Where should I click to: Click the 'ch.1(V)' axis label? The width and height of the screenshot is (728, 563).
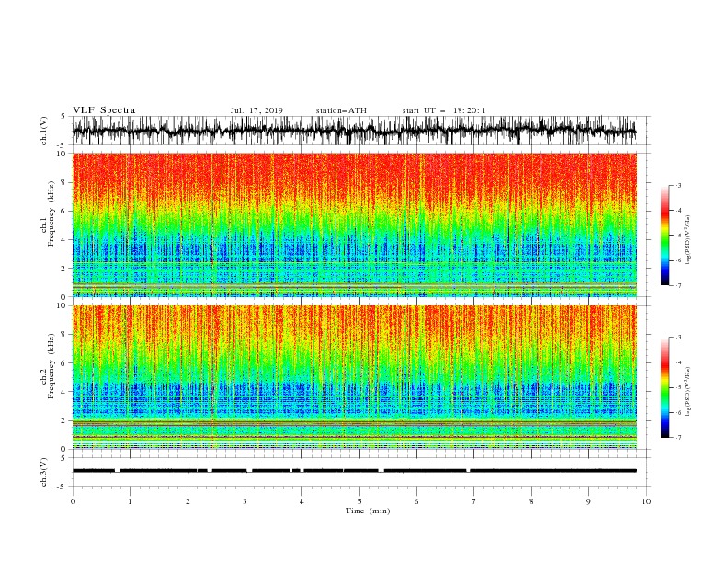point(44,131)
